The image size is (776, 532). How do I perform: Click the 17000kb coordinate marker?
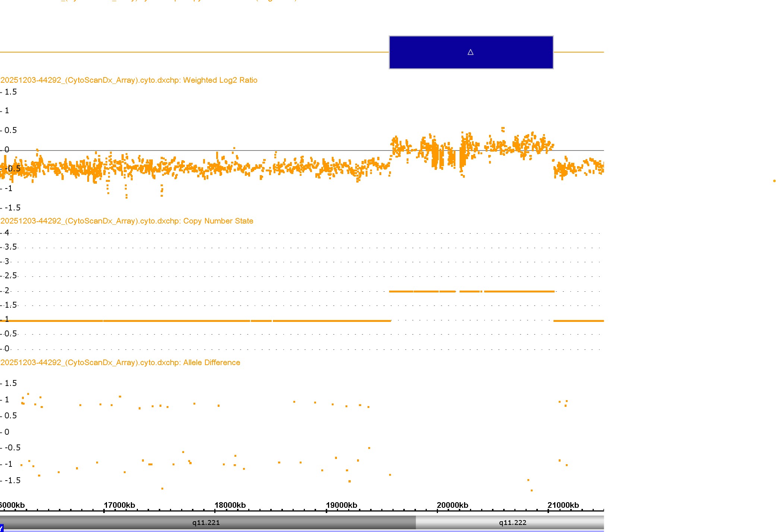coord(119,505)
